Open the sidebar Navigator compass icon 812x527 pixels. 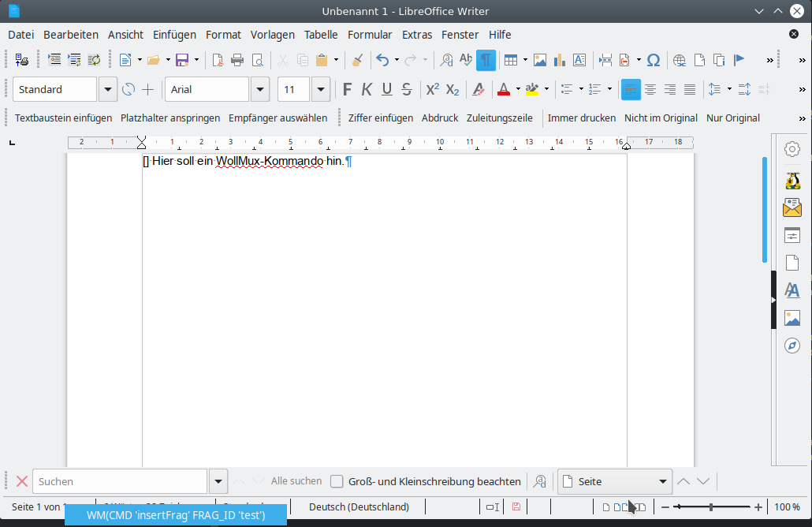(792, 346)
